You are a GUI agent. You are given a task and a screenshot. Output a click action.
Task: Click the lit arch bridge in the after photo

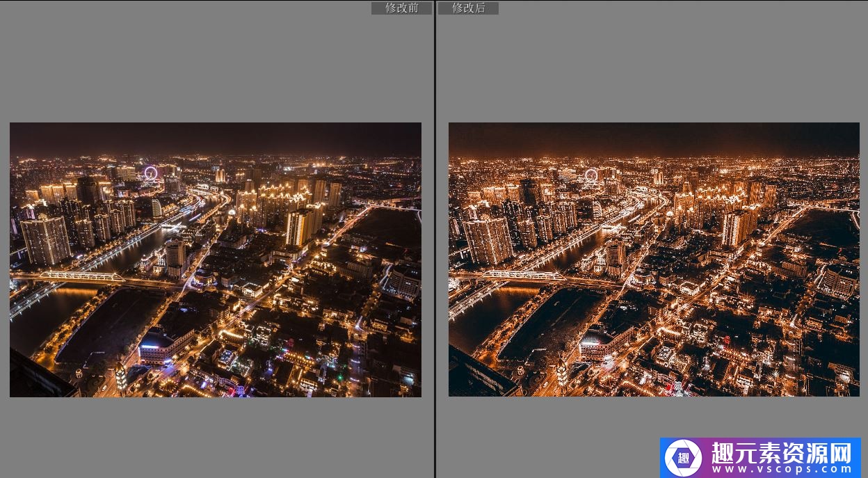[522, 276]
